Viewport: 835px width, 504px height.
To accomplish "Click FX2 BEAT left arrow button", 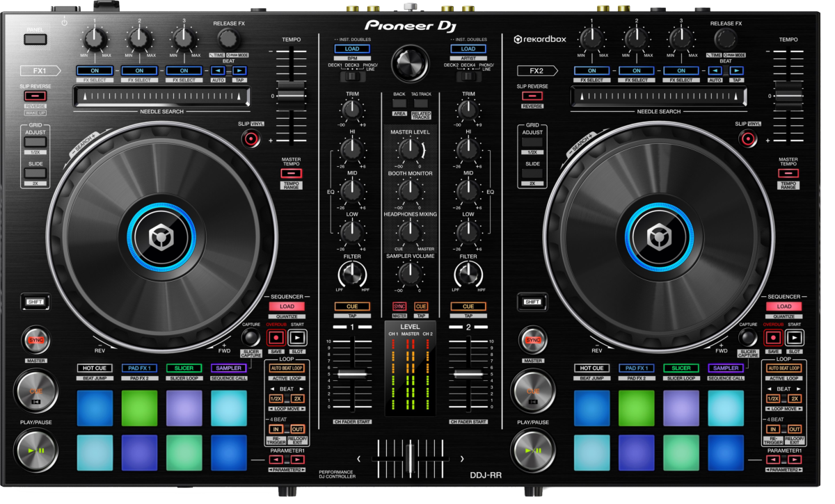I will click(716, 70).
